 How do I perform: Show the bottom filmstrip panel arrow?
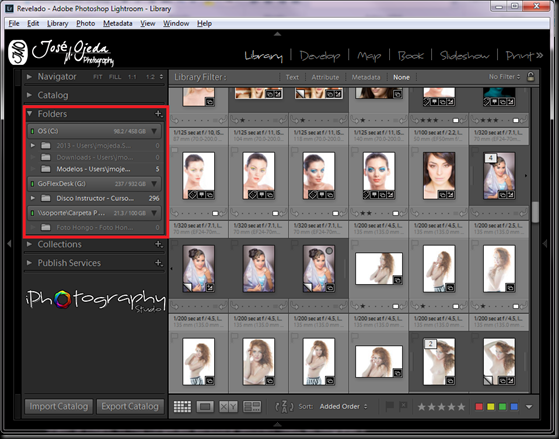[277, 424]
